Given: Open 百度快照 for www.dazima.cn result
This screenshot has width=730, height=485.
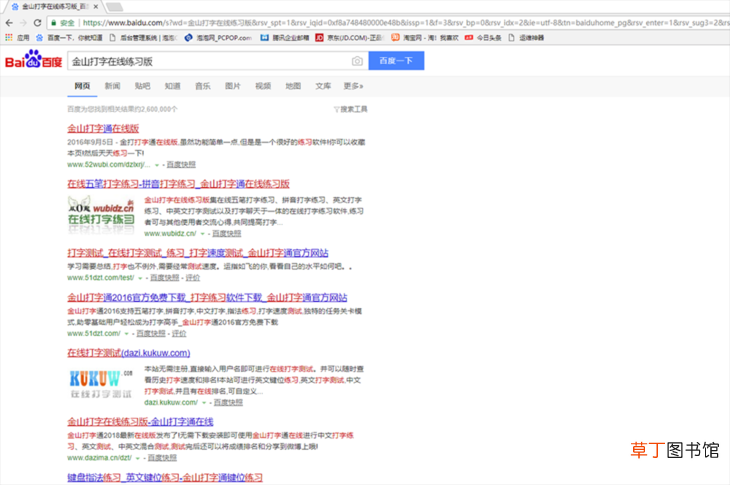Looking at the screenshot, I should tap(162, 458).
